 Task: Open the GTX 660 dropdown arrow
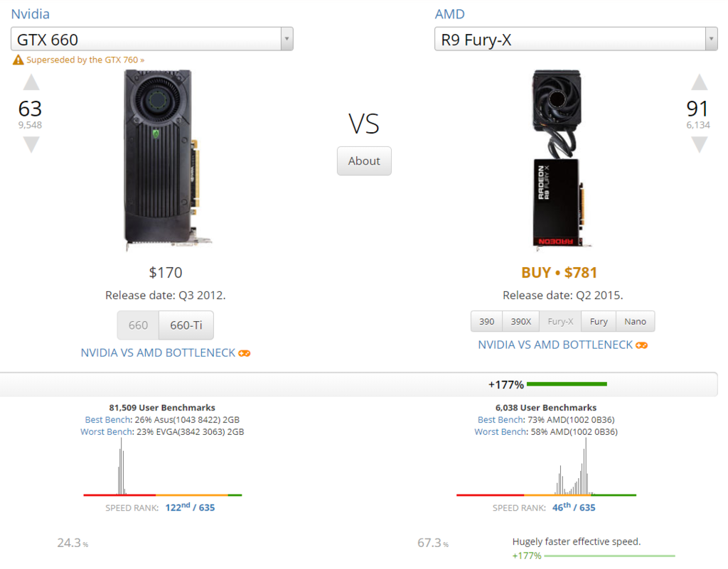click(x=287, y=39)
